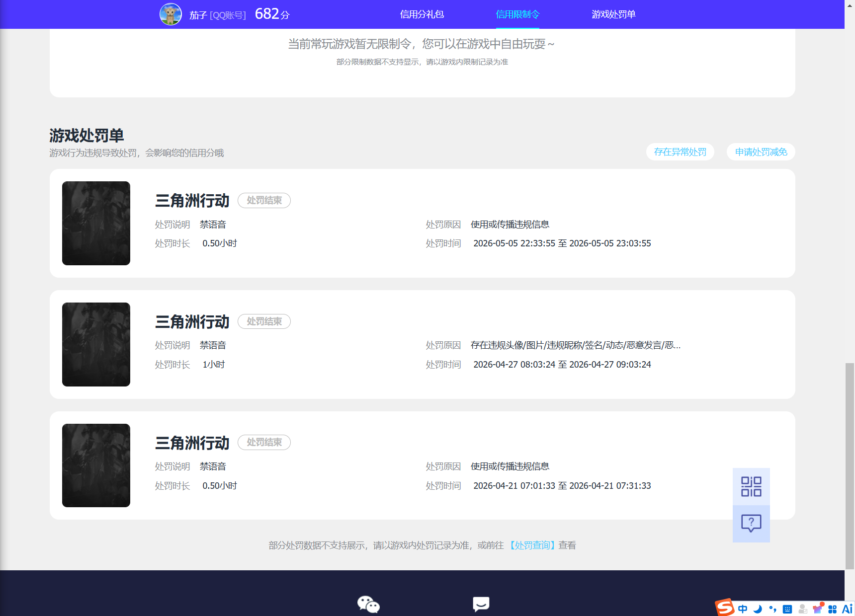Click time range 2026-04-27 08:03:24 至 09:03:24
This screenshot has height=616, width=855.
click(562, 365)
